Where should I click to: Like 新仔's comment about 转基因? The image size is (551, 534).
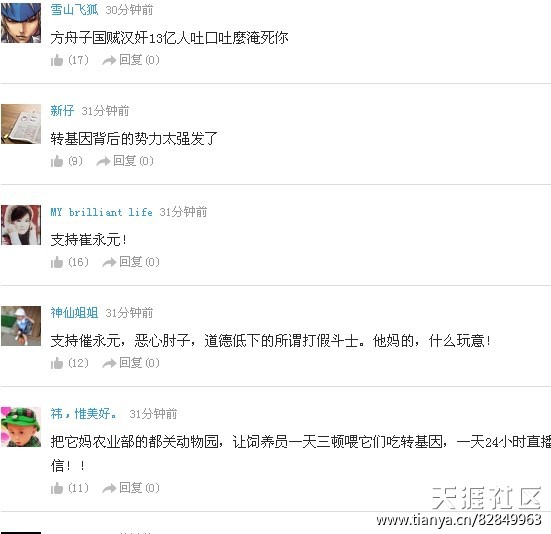point(57,162)
